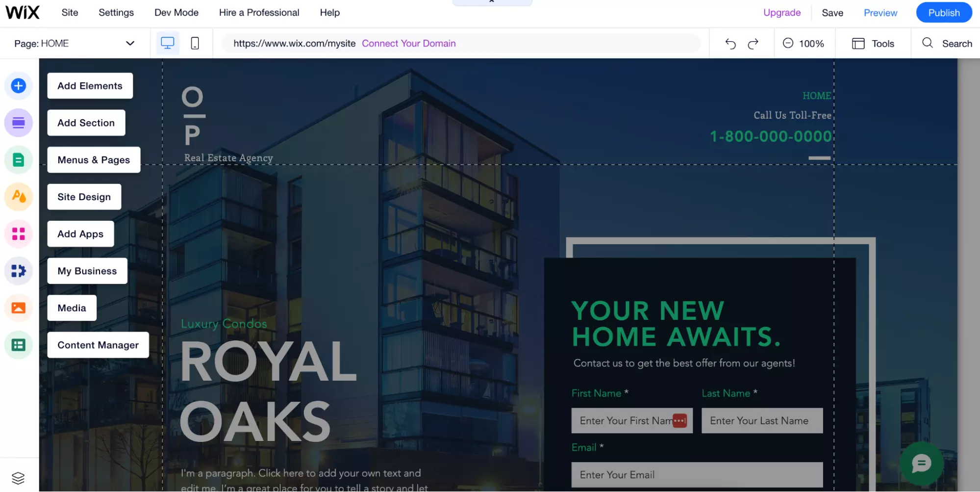Open the Dev Mode menu
Viewport: 980px width, 492px height.
(176, 13)
